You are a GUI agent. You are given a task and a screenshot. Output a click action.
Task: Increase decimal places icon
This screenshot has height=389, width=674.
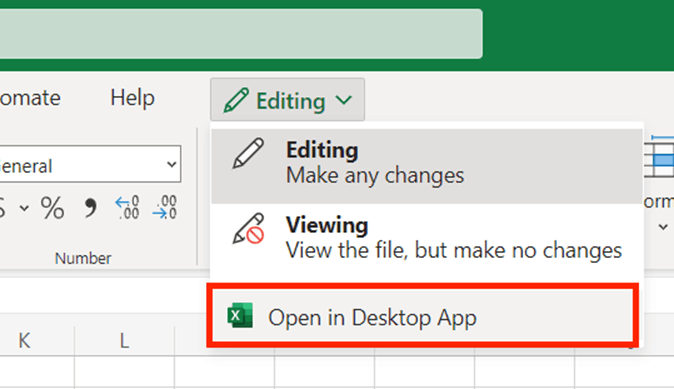[127, 208]
